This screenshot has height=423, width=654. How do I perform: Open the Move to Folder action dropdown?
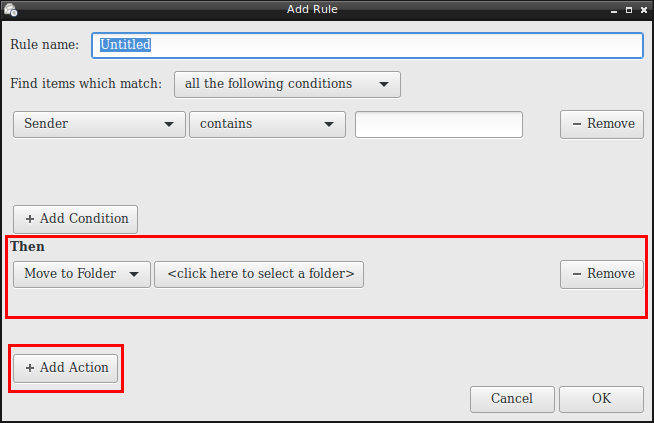click(x=82, y=274)
